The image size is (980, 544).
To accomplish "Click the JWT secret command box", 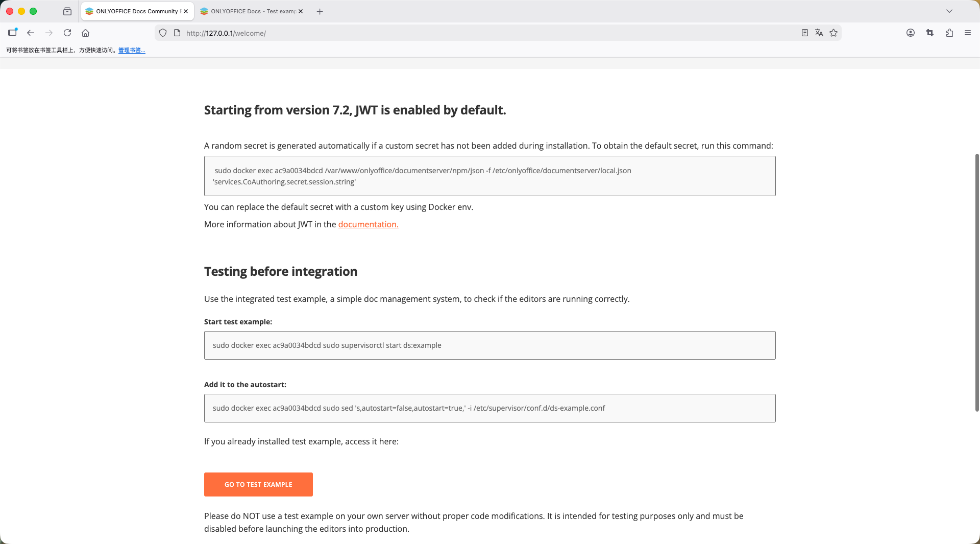I will [490, 176].
